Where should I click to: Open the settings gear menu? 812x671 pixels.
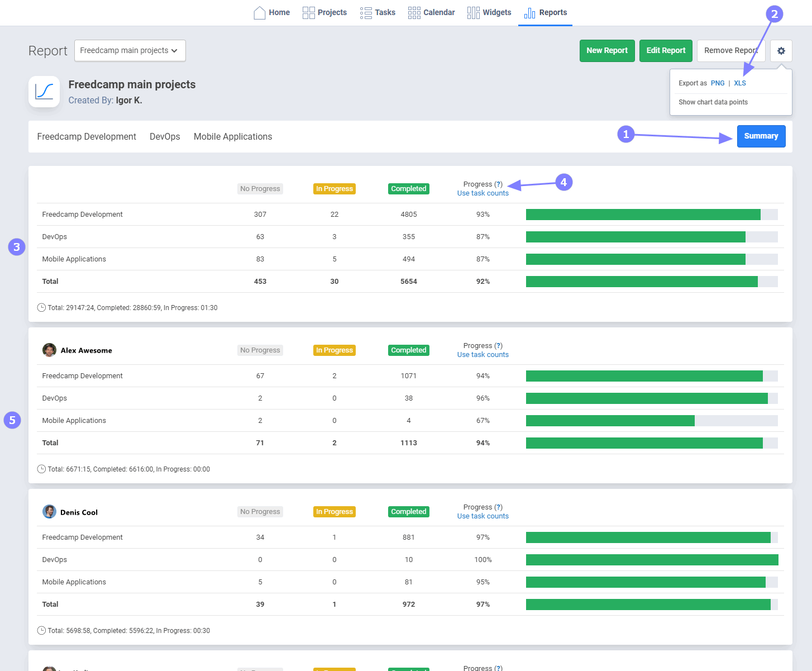coord(781,51)
